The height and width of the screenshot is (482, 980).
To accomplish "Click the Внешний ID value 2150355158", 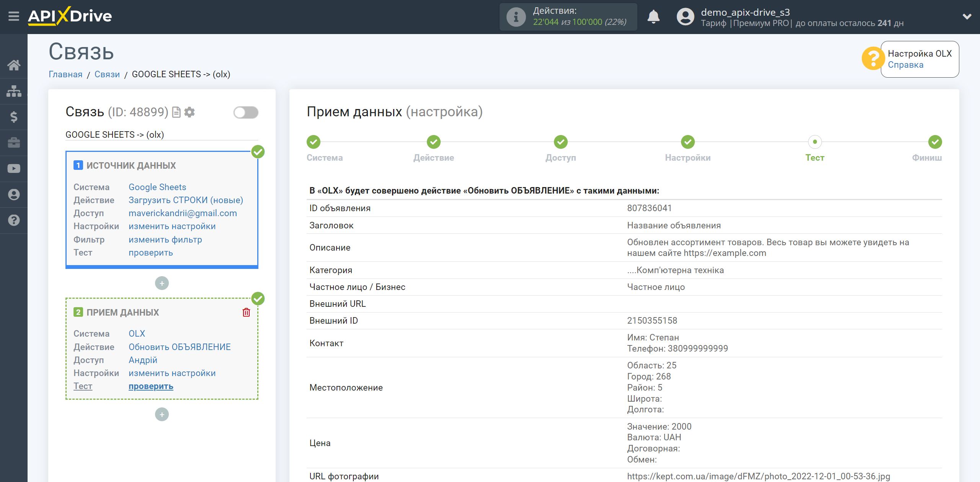I will coord(652,321).
